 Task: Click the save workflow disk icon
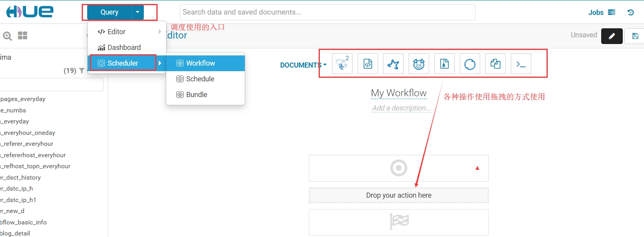point(635,36)
